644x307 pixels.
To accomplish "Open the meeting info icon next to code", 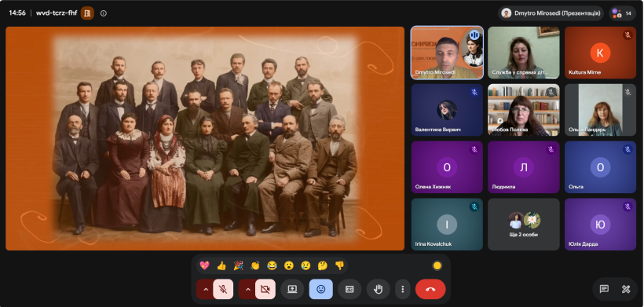I will 104,13.
